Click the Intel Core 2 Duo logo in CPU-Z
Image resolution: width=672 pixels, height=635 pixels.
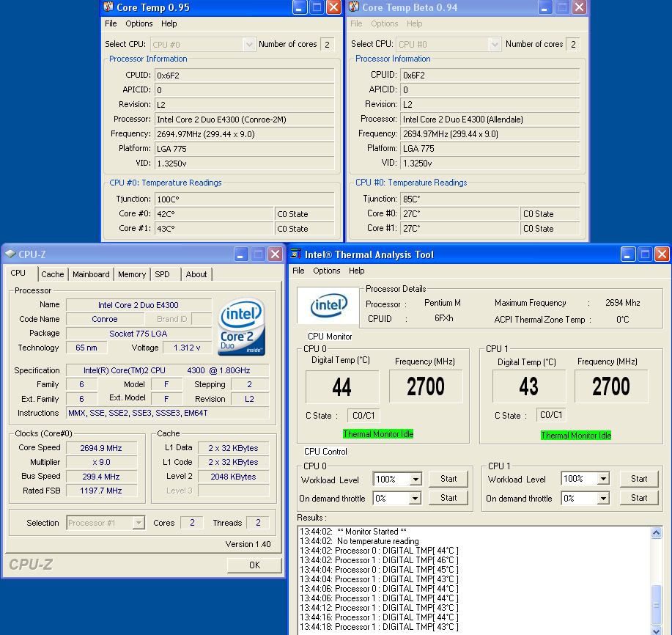(x=241, y=326)
